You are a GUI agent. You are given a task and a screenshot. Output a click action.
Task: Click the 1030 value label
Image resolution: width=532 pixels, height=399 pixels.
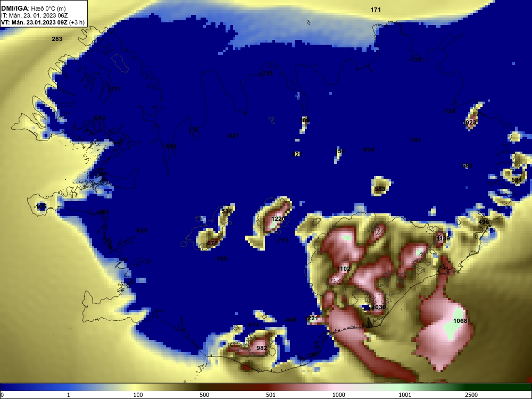[x=379, y=307]
